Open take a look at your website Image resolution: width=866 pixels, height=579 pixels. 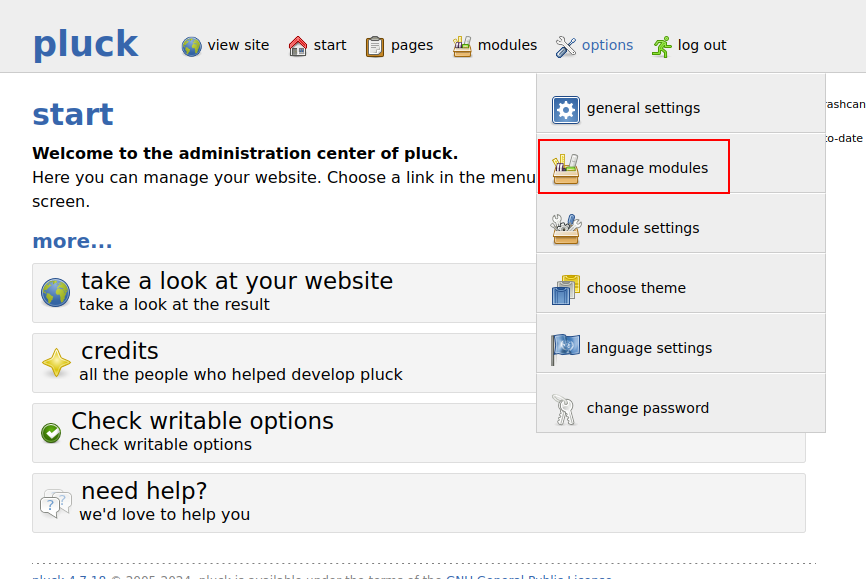[x=237, y=281]
